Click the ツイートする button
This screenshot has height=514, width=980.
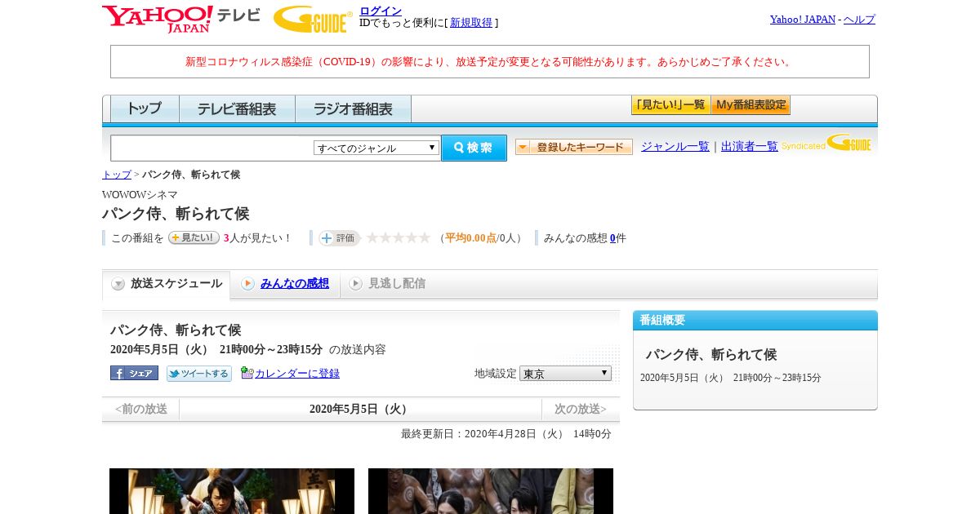click(x=199, y=374)
